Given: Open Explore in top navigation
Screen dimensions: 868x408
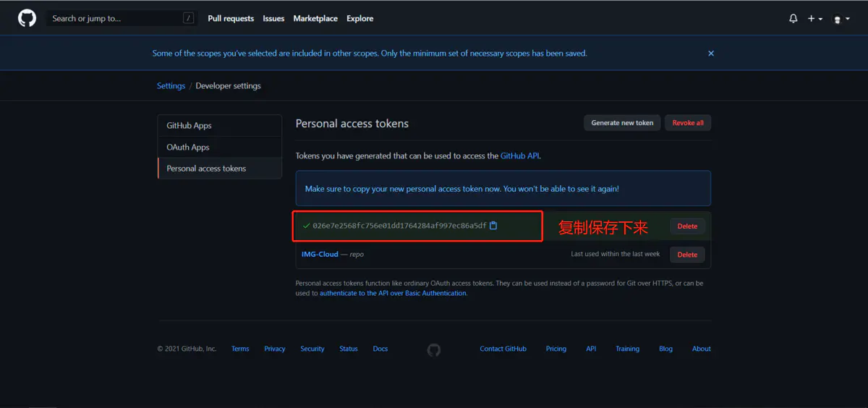Looking at the screenshot, I should [x=360, y=19].
